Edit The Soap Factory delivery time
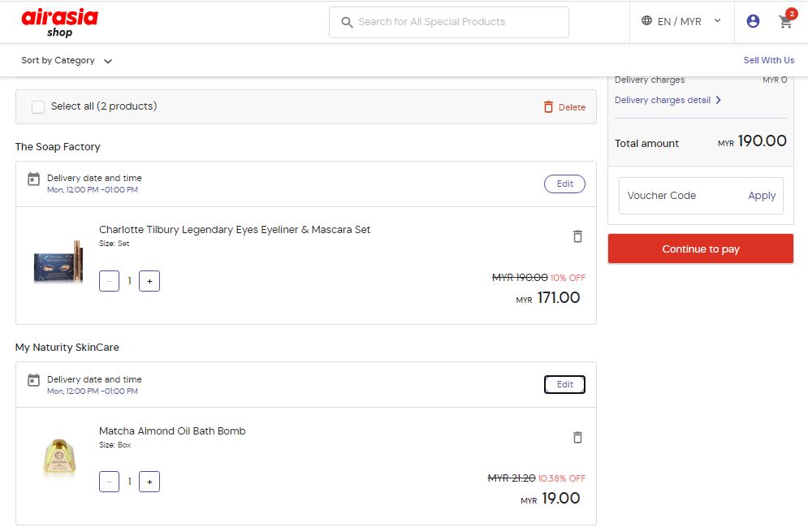 pyautogui.click(x=564, y=184)
